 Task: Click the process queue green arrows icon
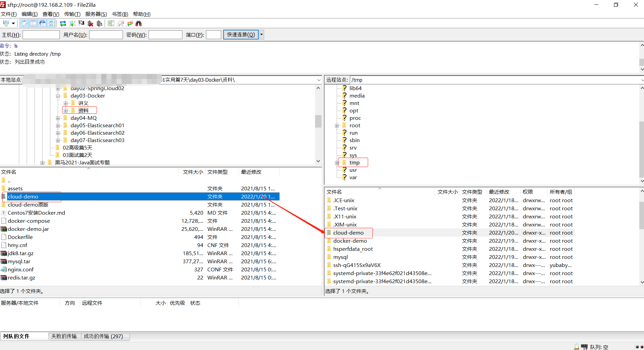point(72,23)
